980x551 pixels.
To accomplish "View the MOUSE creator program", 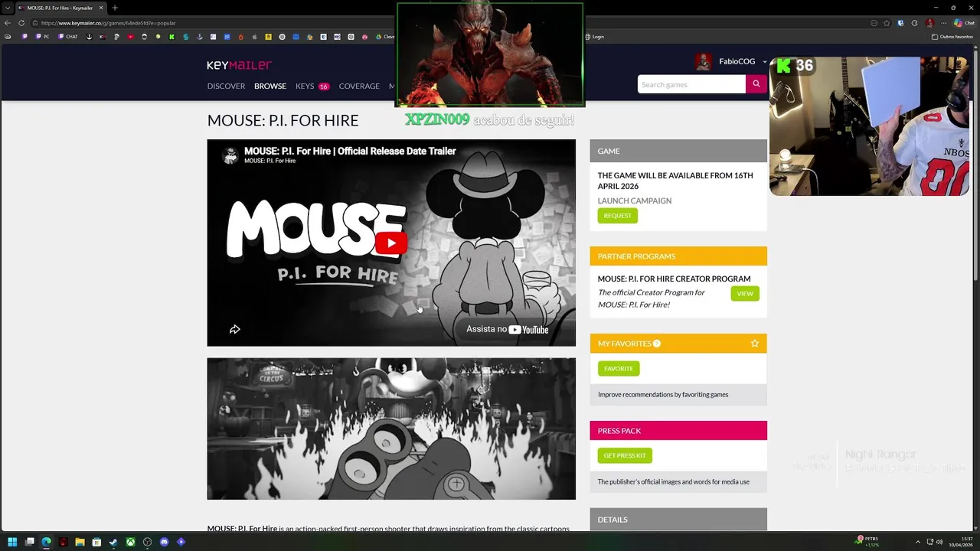I will tap(745, 293).
